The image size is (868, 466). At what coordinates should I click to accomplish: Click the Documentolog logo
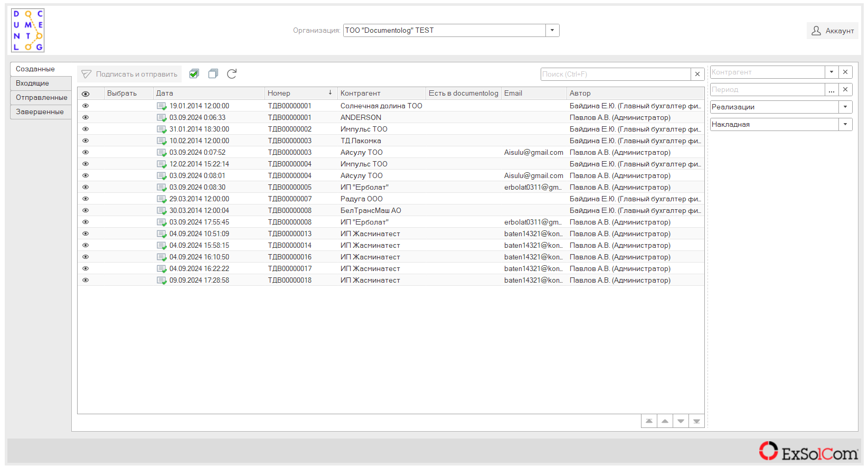tap(27, 30)
